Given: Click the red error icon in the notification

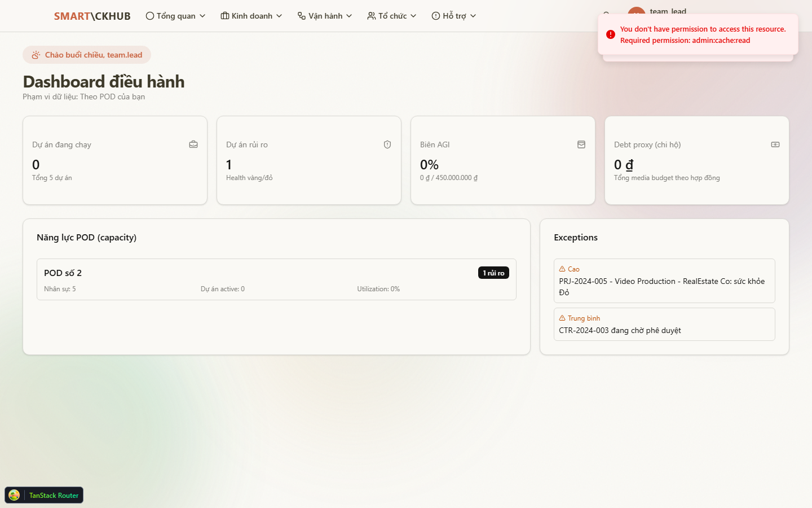Looking at the screenshot, I should 610,34.
